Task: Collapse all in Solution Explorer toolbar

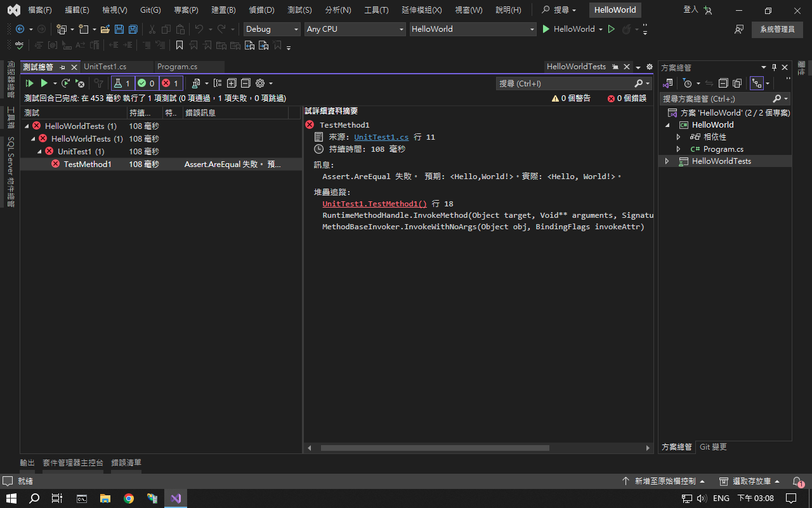Action: point(723,83)
